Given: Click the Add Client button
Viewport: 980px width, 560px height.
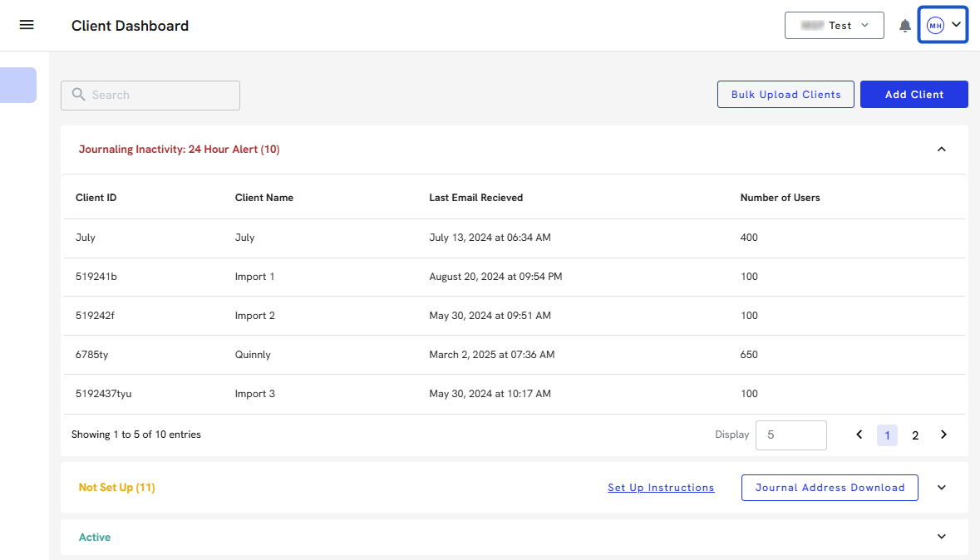Looking at the screenshot, I should [x=914, y=95].
